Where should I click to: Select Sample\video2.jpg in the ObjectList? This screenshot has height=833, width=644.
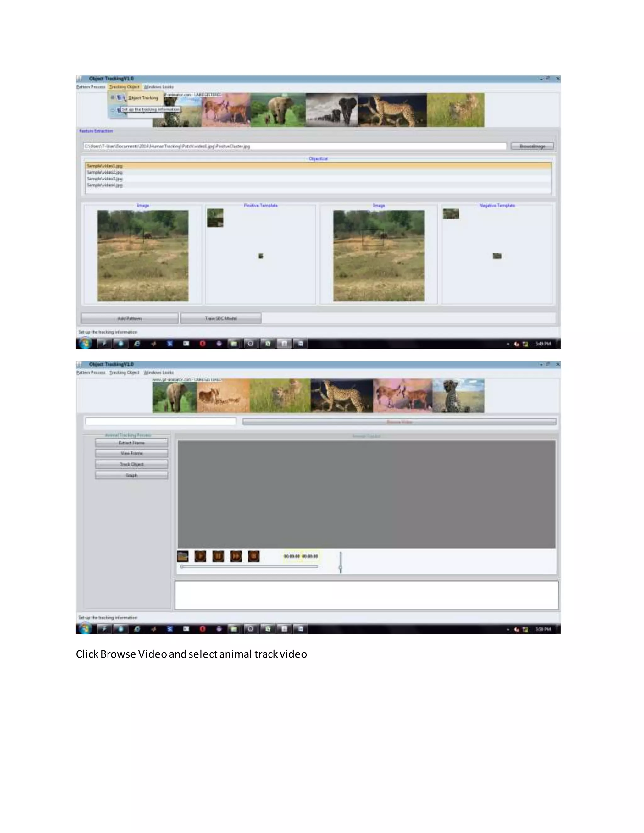point(319,172)
